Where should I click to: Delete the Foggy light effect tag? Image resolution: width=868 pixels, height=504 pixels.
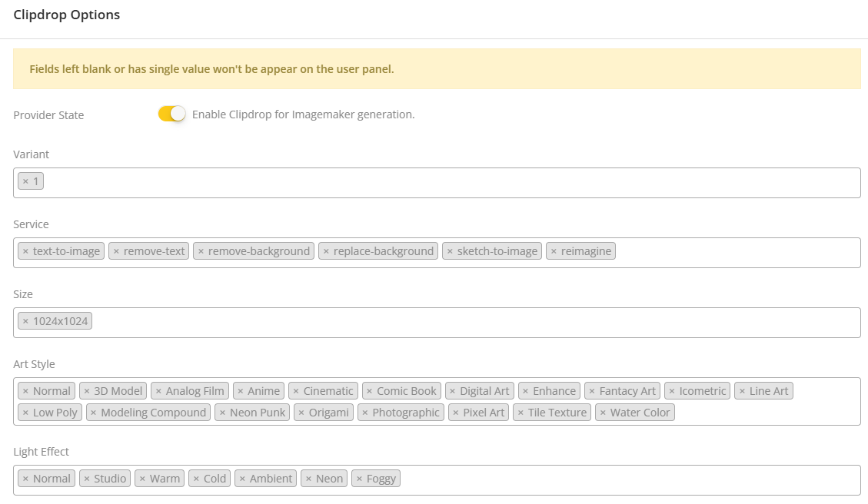pos(359,479)
